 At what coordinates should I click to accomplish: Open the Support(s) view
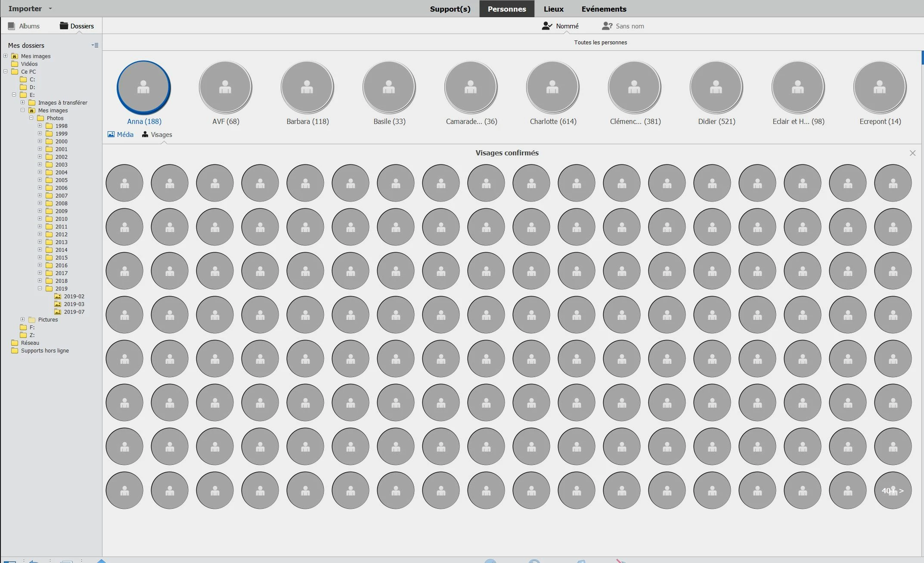(450, 9)
